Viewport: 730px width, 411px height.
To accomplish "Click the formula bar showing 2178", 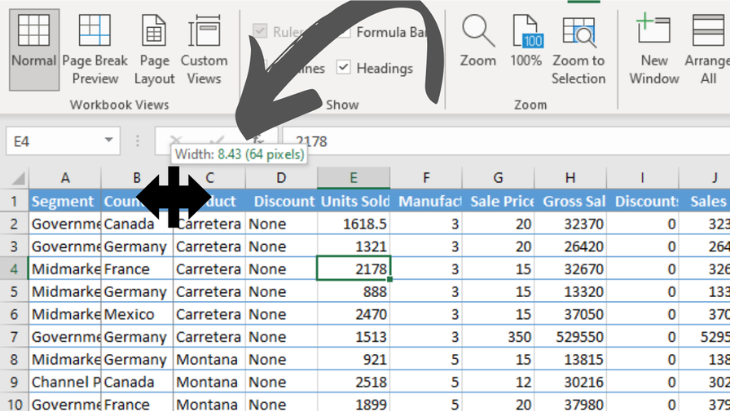I will pyautogui.click(x=506, y=141).
